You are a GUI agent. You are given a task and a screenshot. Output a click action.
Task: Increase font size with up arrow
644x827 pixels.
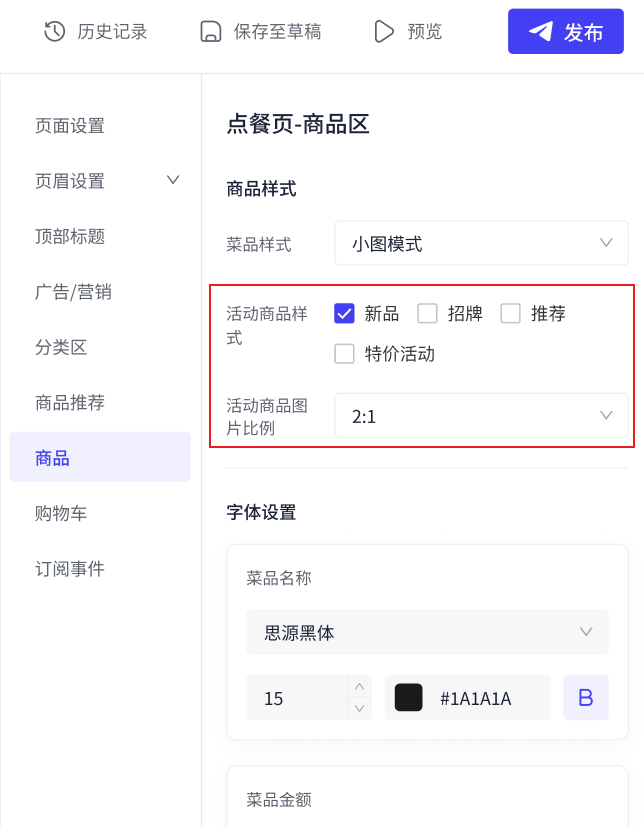point(360,686)
